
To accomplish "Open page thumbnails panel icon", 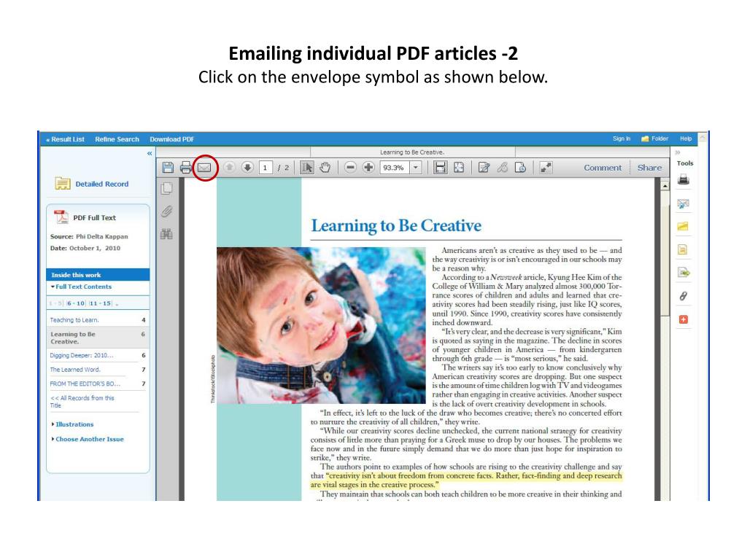I will pyautogui.click(x=167, y=189).
